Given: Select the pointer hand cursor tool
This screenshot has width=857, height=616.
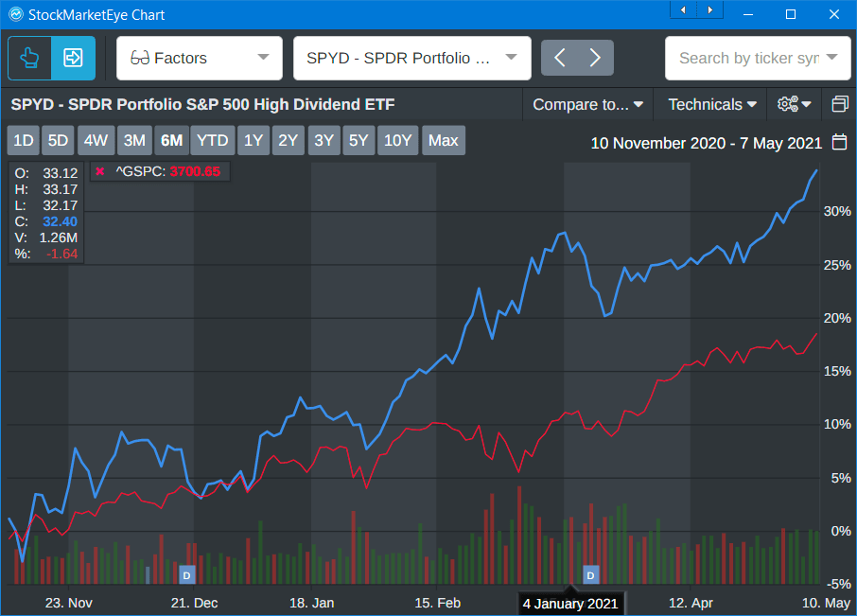Looking at the screenshot, I should [29, 58].
